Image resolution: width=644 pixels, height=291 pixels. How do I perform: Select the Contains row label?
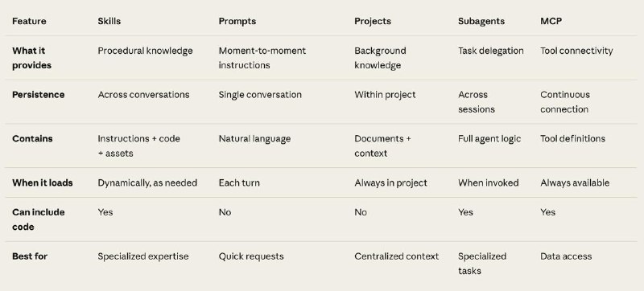click(32, 138)
